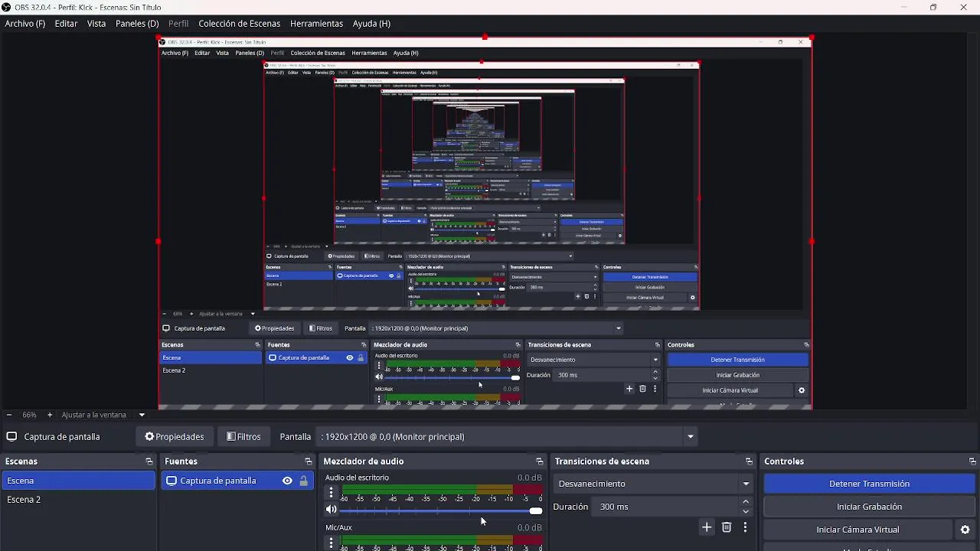Screen dimensions: 980x551
Task: Click the Controles panel title
Action: pos(784,461)
